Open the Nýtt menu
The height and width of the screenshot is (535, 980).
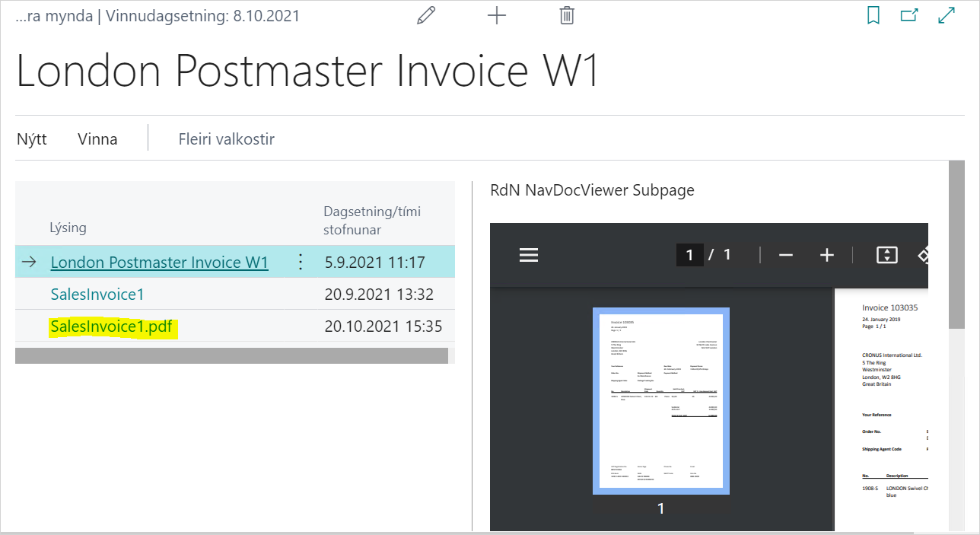click(32, 139)
